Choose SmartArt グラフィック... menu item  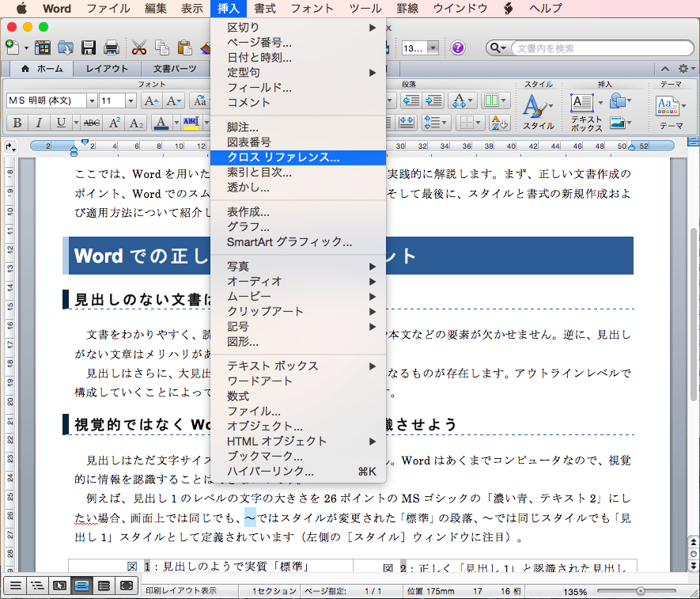click(x=297, y=242)
